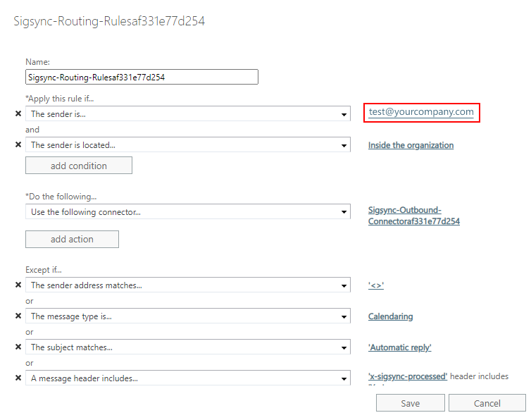Delete the 'message header includes' exception
Image resolution: width=531 pixels, height=420 pixels.
(x=18, y=378)
